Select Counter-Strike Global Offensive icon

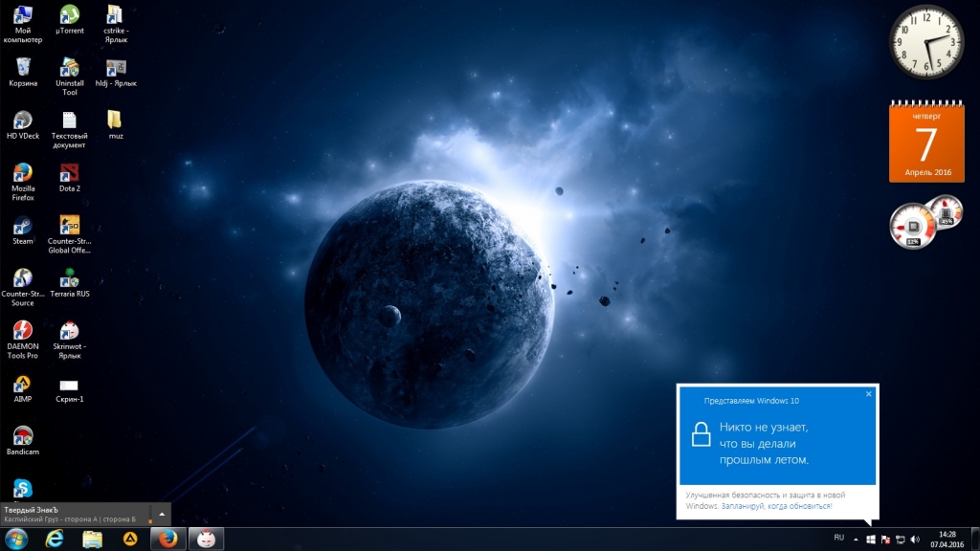69,226
